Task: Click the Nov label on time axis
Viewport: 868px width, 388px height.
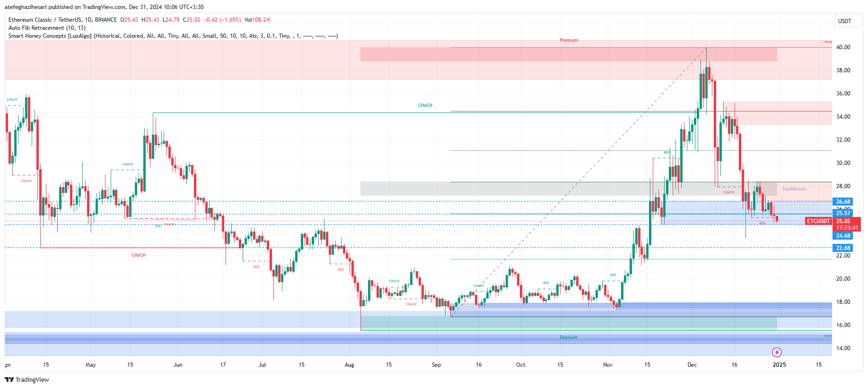Action: (608, 365)
